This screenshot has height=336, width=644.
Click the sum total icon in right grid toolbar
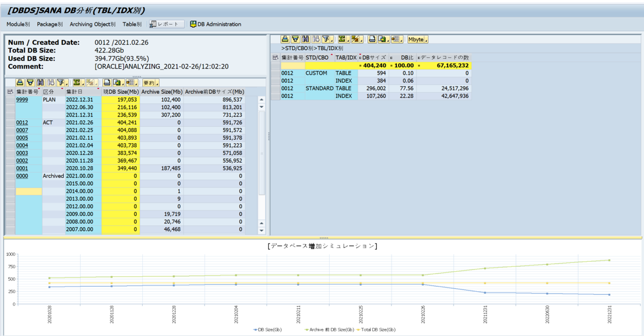click(341, 39)
